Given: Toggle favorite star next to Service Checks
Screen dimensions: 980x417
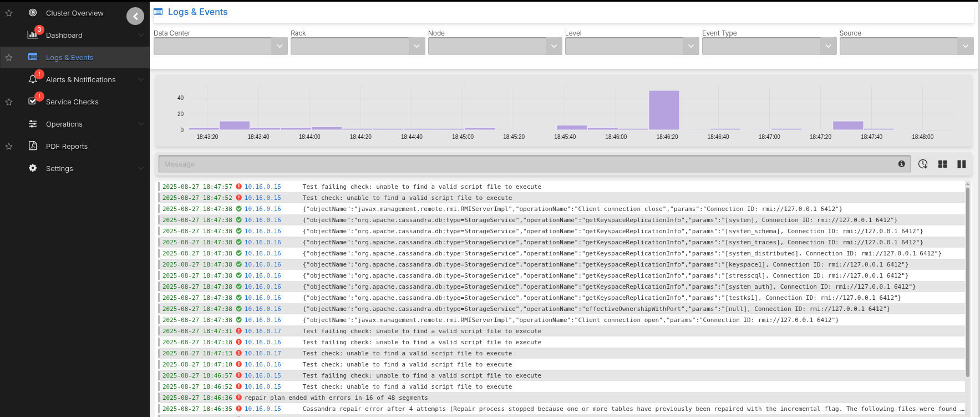Looking at the screenshot, I should click(x=9, y=102).
